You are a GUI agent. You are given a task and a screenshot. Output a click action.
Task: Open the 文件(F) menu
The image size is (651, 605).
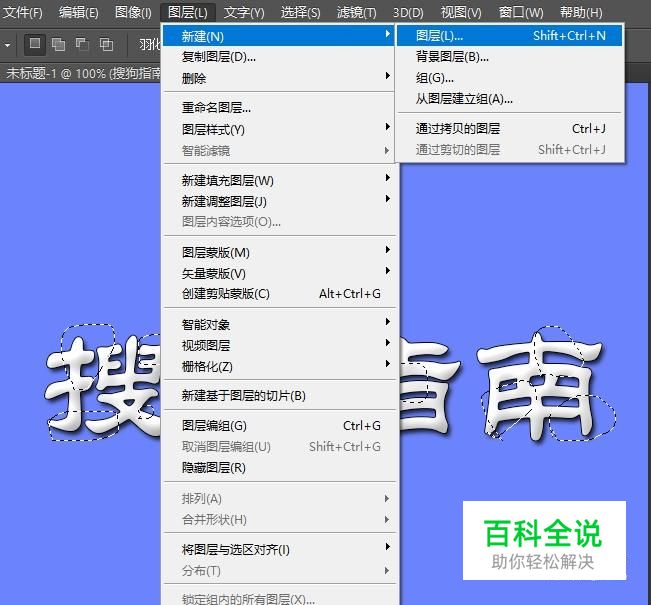tap(22, 12)
